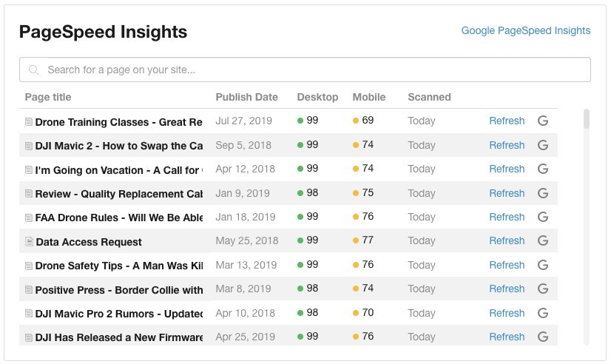Open Google icon for Drone Training Classes row

click(x=543, y=121)
